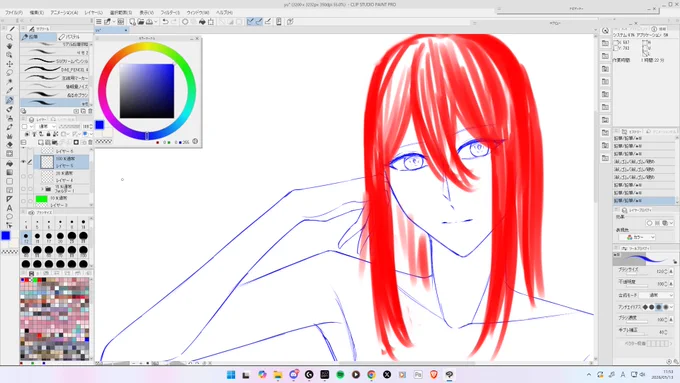680x383 pixels.
Task: Show フォルダー 1 via its visibility box
Action: (23, 189)
